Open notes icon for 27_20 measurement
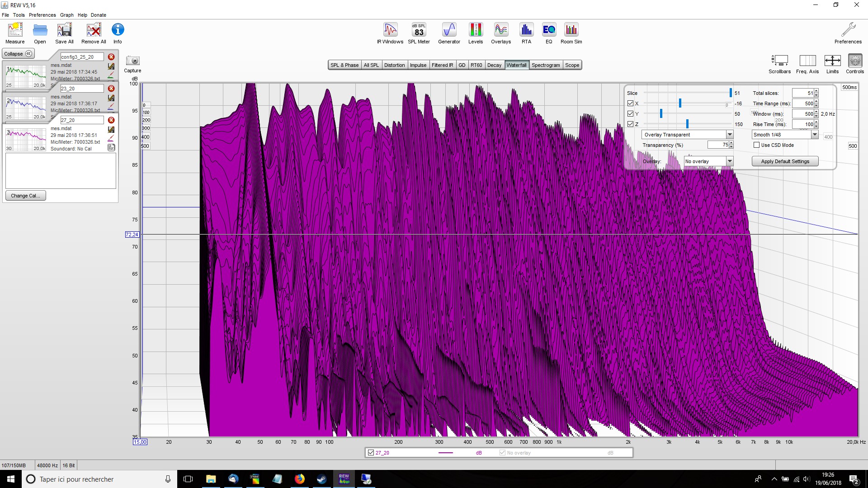868x488 pixels. (x=111, y=147)
